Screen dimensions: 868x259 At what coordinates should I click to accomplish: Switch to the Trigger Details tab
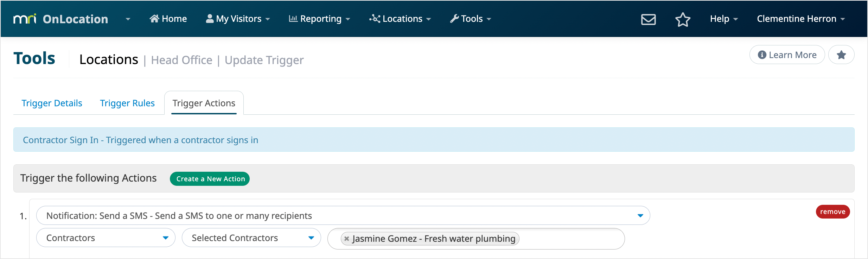point(52,103)
